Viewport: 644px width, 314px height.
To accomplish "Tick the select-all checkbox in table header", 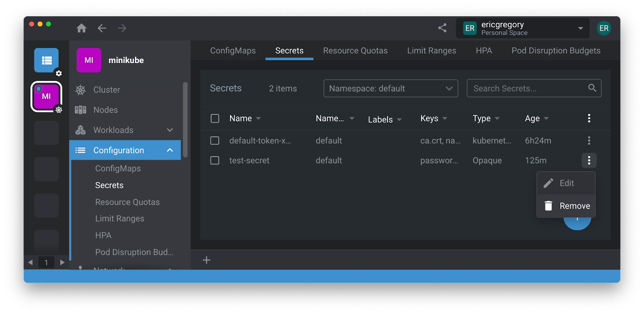I will coord(215,119).
